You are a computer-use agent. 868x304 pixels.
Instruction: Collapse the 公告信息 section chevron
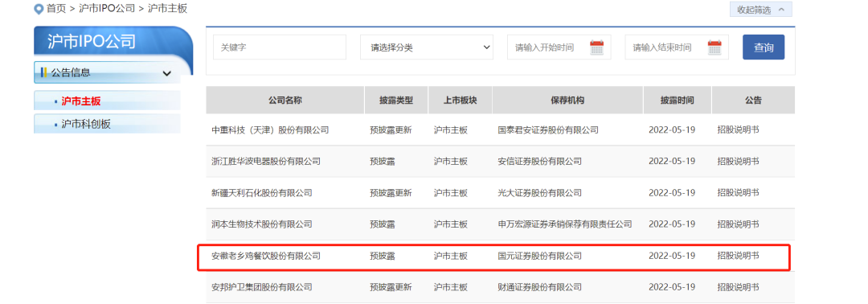166,73
